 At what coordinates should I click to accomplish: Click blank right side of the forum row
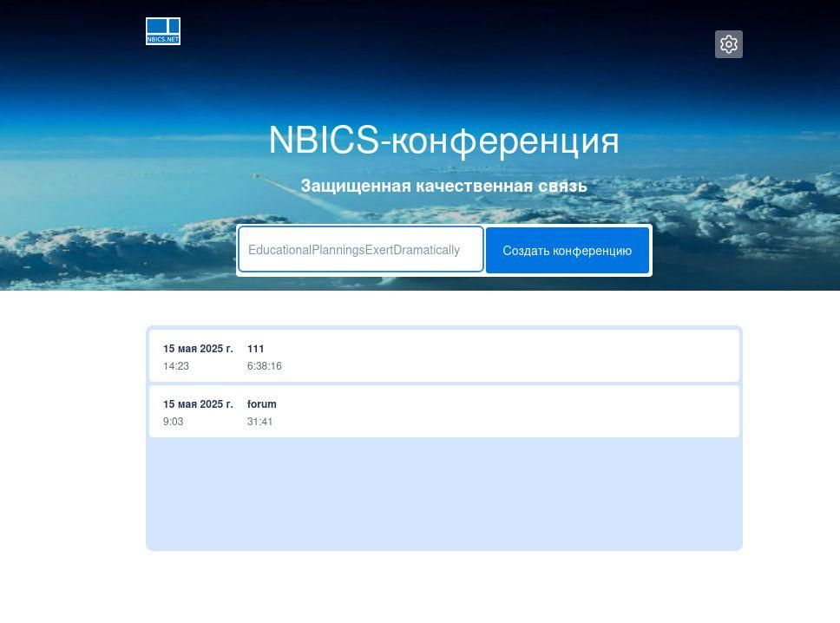coord(564,412)
